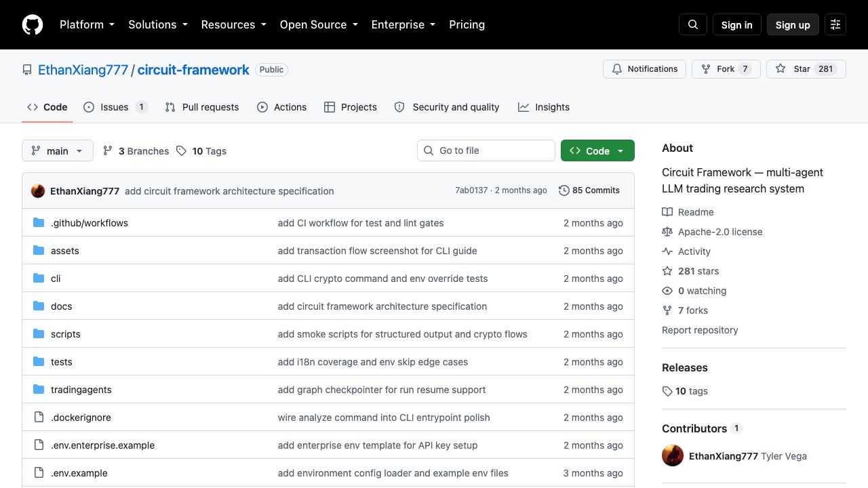Open commit 'add CI workflow for test and lint gates'
This screenshot has width=868, height=488.
361,223
